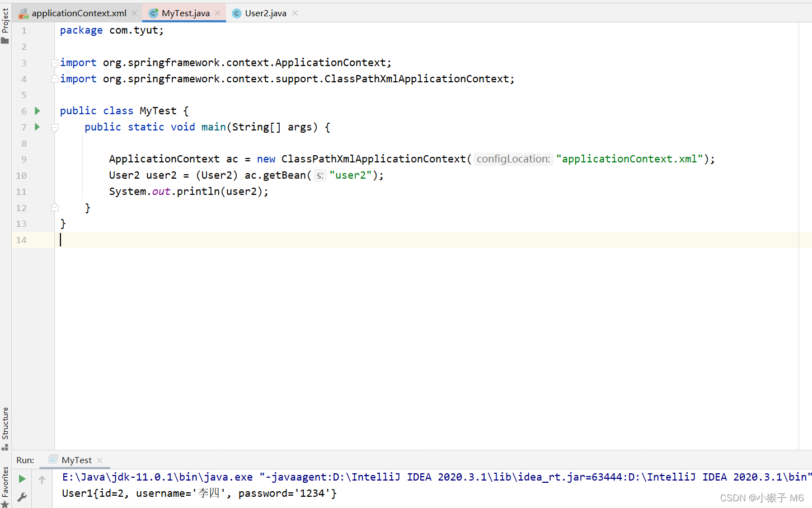Click the ClassPathXmlApplicationContext constructor call
This screenshot has width=812, height=508.
373,159
